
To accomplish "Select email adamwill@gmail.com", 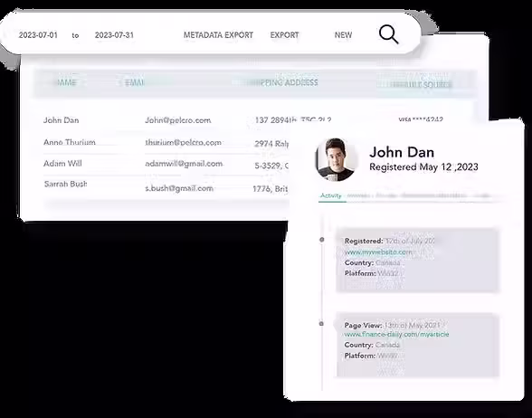I will (184, 164).
